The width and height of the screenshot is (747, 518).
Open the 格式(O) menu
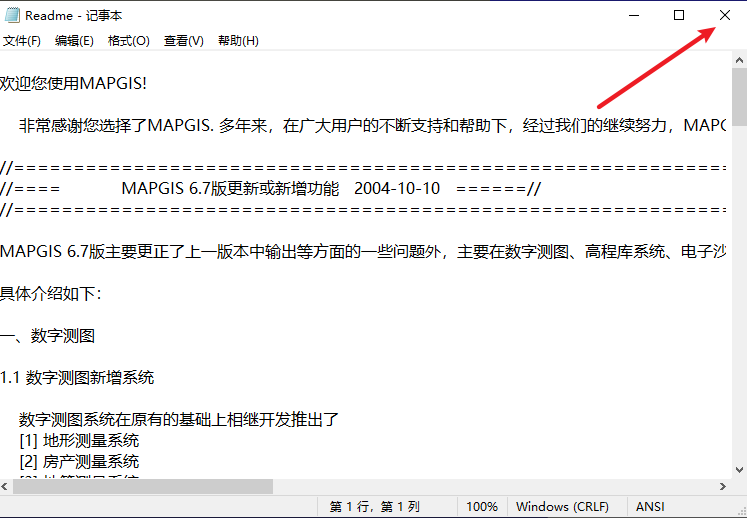pyautogui.click(x=128, y=41)
